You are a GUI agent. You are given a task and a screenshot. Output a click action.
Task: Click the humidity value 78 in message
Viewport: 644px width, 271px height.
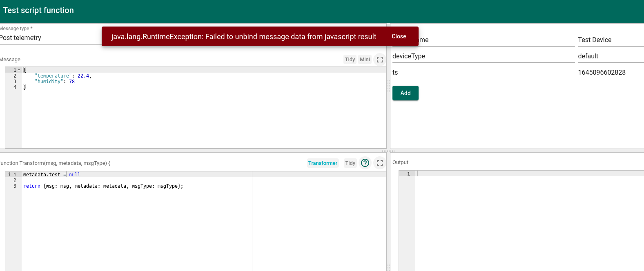(72, 82)
